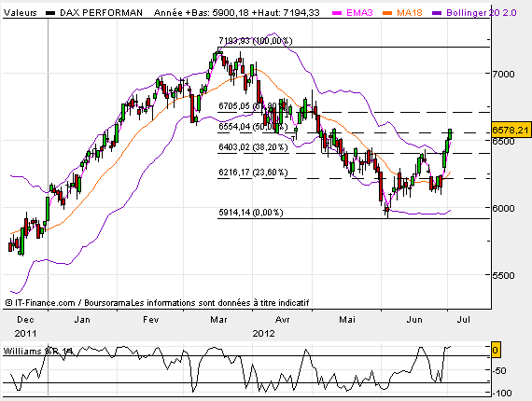532x401 pixels.
Task: Click the Fibonacci label beginning '6705,05'
Action: (253, 106)
